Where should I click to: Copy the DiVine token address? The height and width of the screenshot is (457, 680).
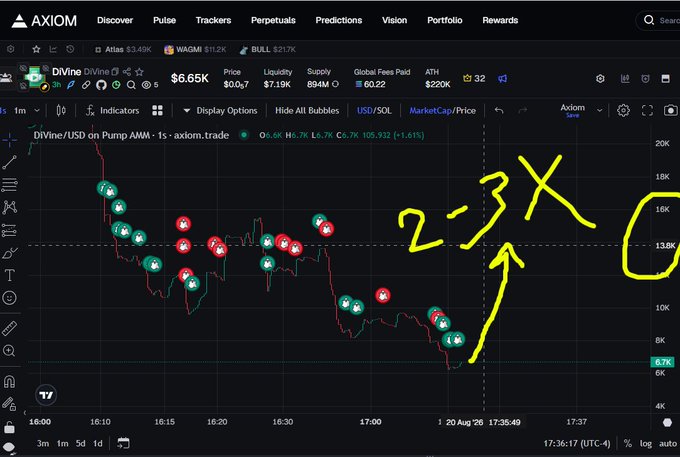coord(115,72)
